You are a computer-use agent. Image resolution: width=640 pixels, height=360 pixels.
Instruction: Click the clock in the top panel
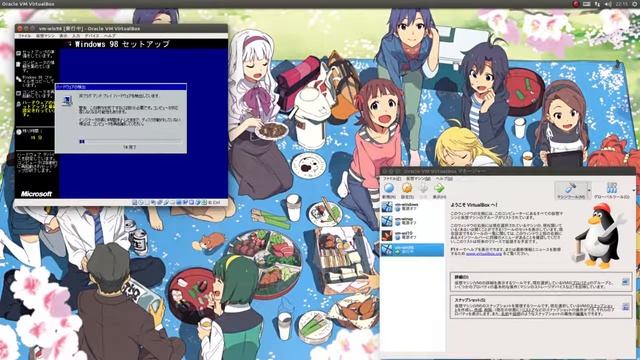(x=622, y=4)
